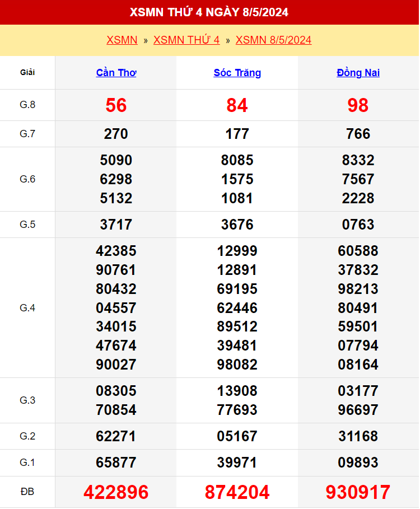Select the G.4 row label
This screenshot has width=420, height=509.
click(27, 308)
